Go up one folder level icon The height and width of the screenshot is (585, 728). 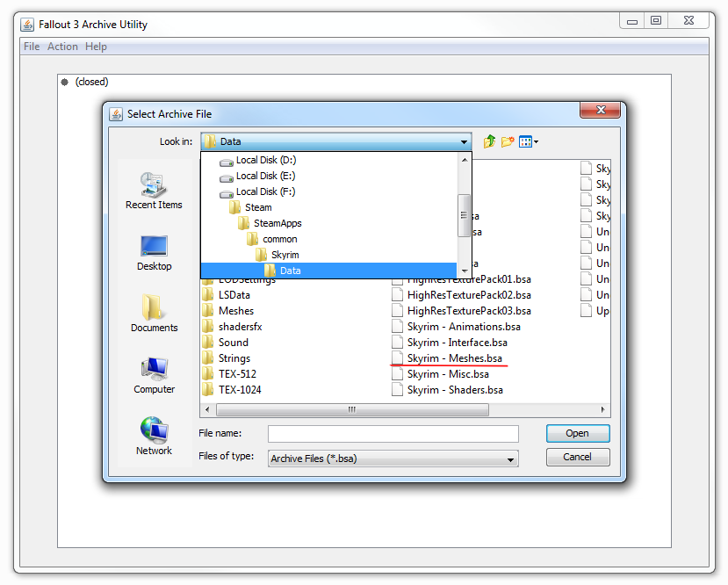point(489,141)
